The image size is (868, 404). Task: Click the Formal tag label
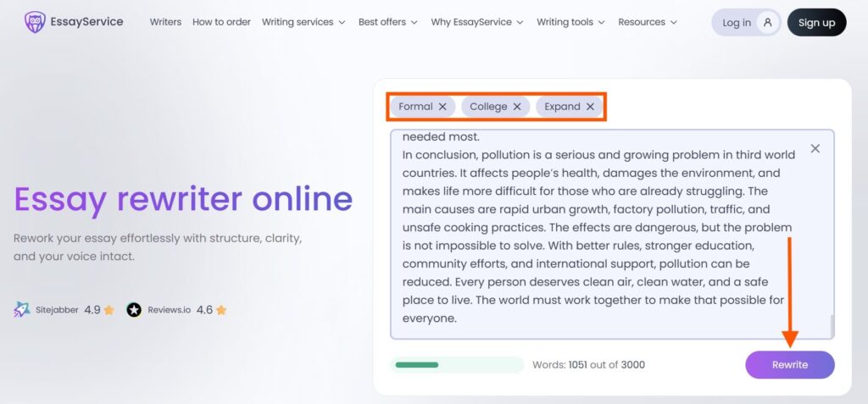point(415,107)
